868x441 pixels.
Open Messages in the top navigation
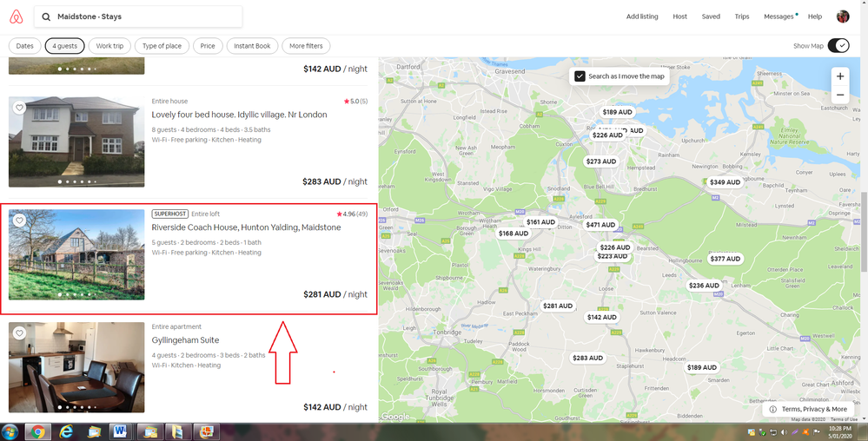click(x=779, y=16)
